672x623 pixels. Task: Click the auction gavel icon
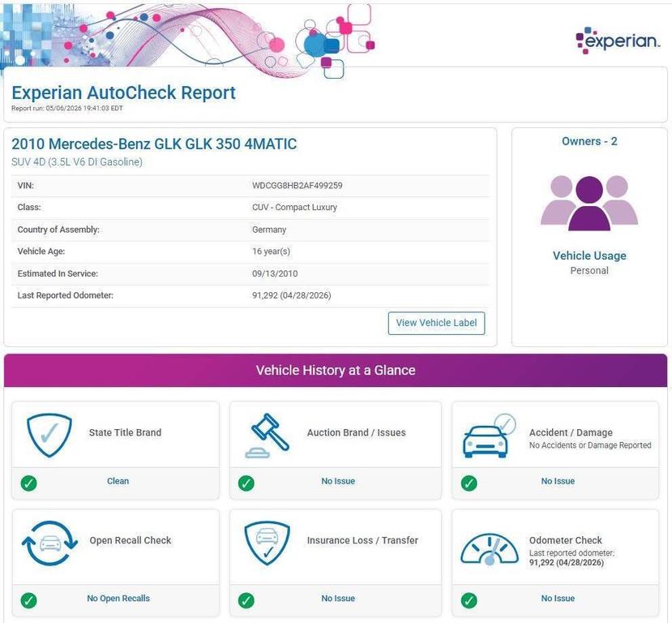click(268, 435)
